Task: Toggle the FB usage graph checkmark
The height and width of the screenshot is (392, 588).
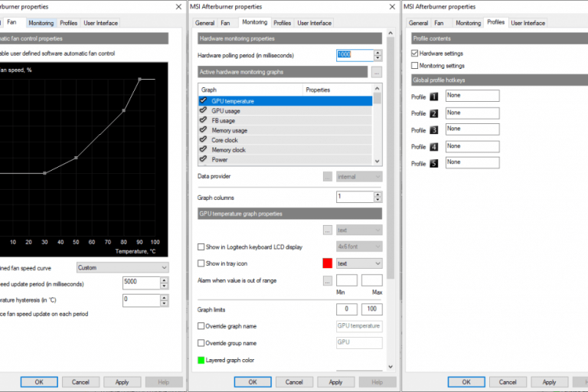Action: click(203, 120)
